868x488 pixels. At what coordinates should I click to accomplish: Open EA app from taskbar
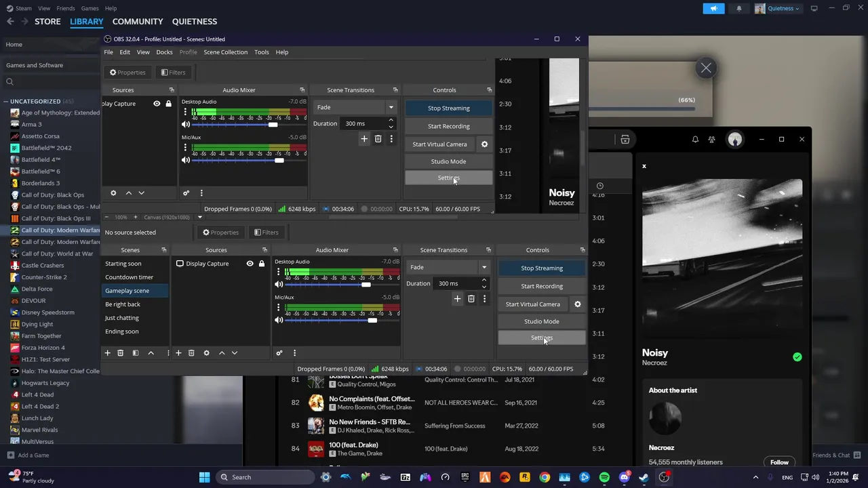[x=505, y=477]
